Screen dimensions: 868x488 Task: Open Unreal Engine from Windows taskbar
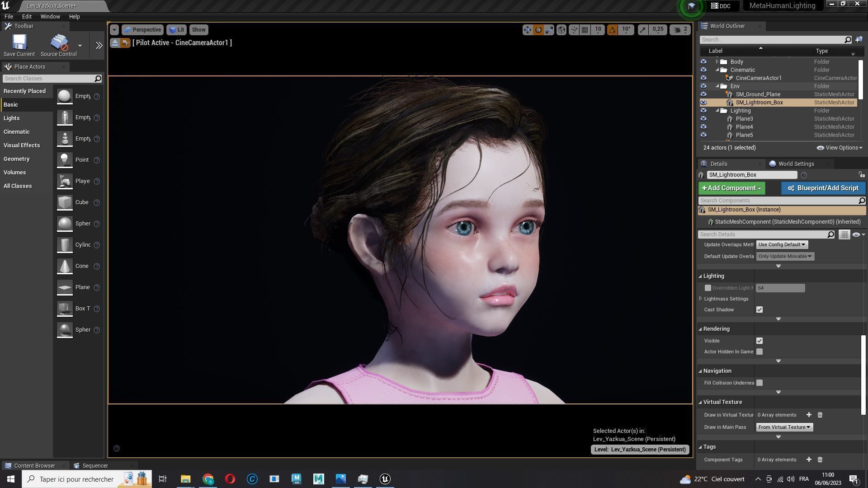pos(385,479)
